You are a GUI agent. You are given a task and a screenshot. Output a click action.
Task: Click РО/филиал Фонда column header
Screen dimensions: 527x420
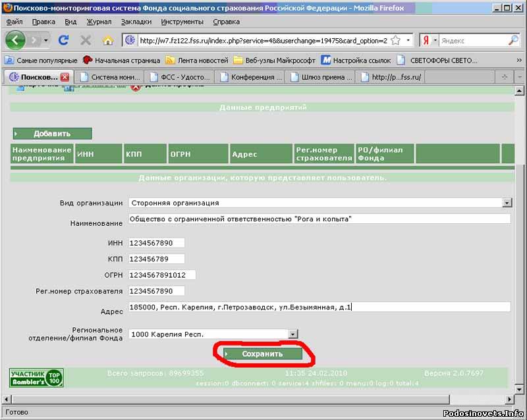pyautogui.click(x=385, y=154)
